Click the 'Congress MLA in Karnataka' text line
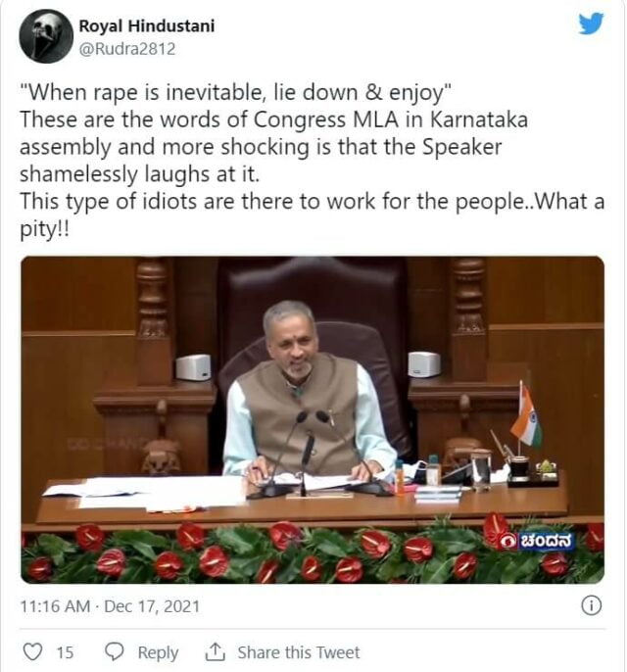The image size is (627, 672). pyautogui.click(x=274, y=120)
